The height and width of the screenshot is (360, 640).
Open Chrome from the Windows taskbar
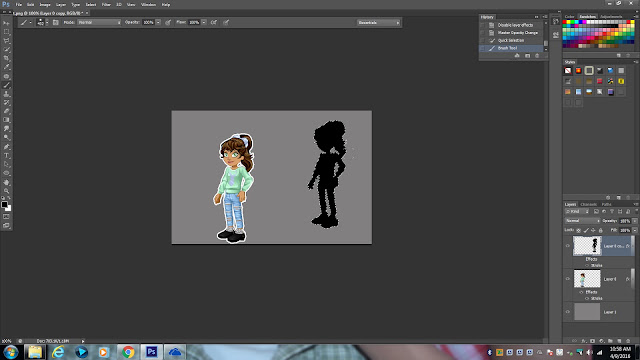(128, 352)
